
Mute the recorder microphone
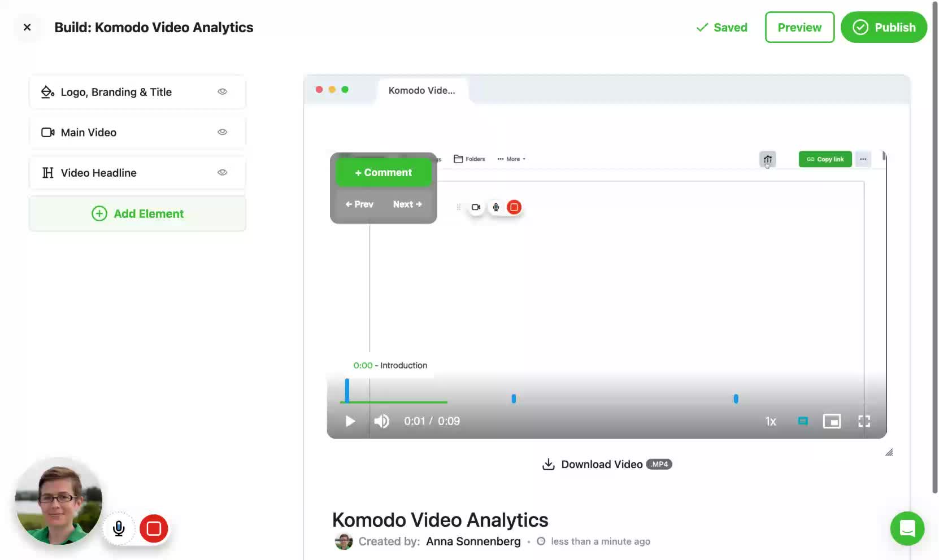tap(119, 528)
